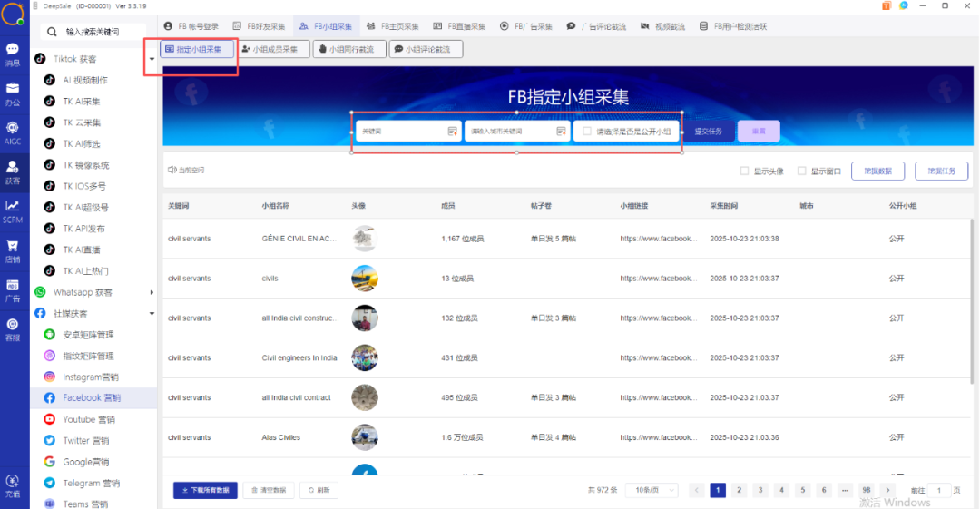Click the 重置 reset button
The image size is (980, 509).
(x=758, y=131)
